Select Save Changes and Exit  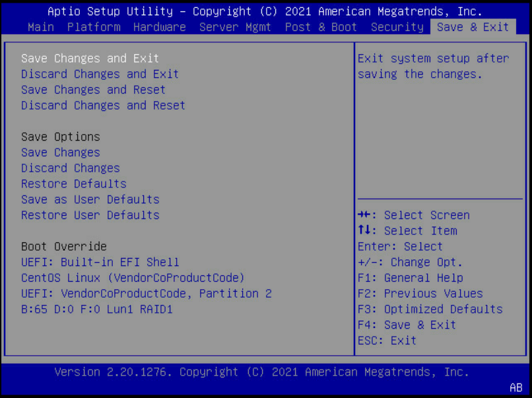[x=90, y=59]
